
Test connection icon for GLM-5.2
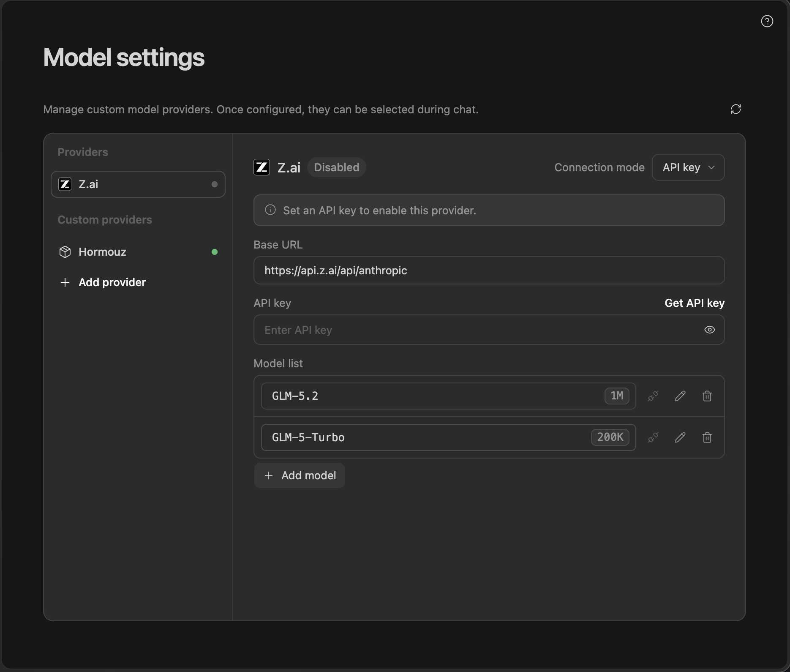(x=653, y=396)
